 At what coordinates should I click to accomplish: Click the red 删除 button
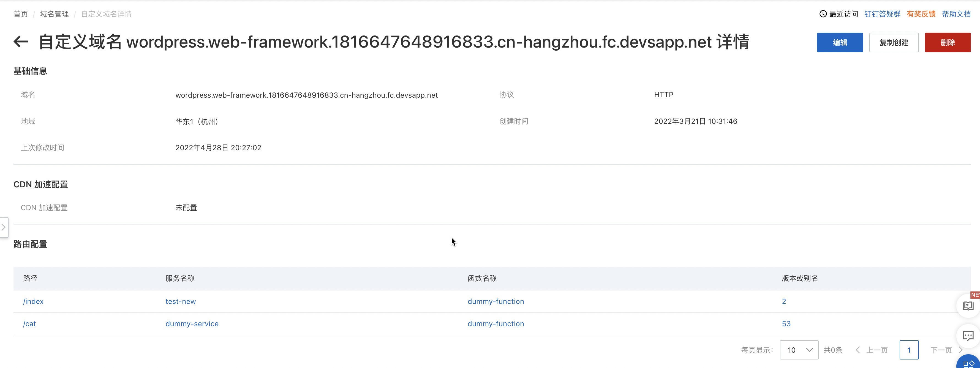tap(948, 43)
